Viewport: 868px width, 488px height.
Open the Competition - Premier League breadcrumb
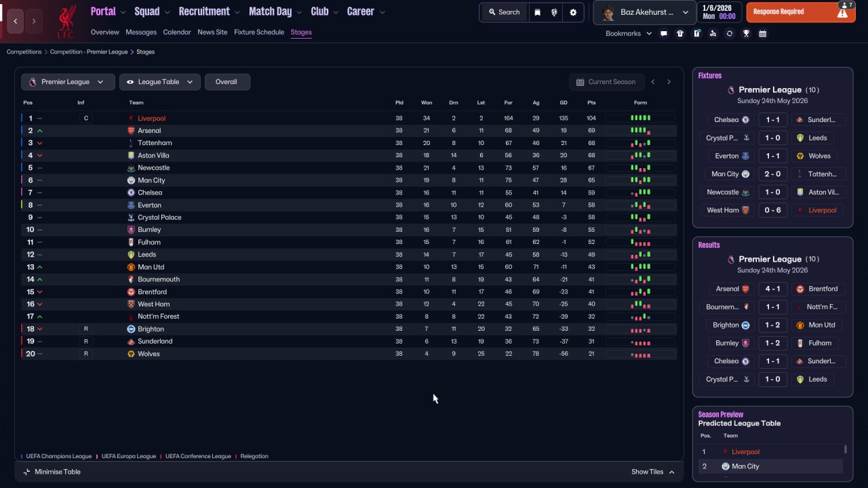coord(89,52)
